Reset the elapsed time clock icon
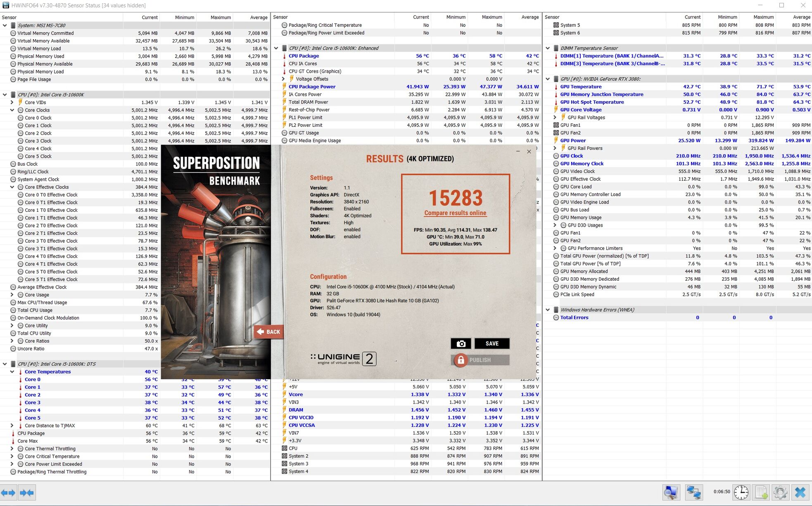Screen dimensions: 812x506 click(x=741, y=492)
